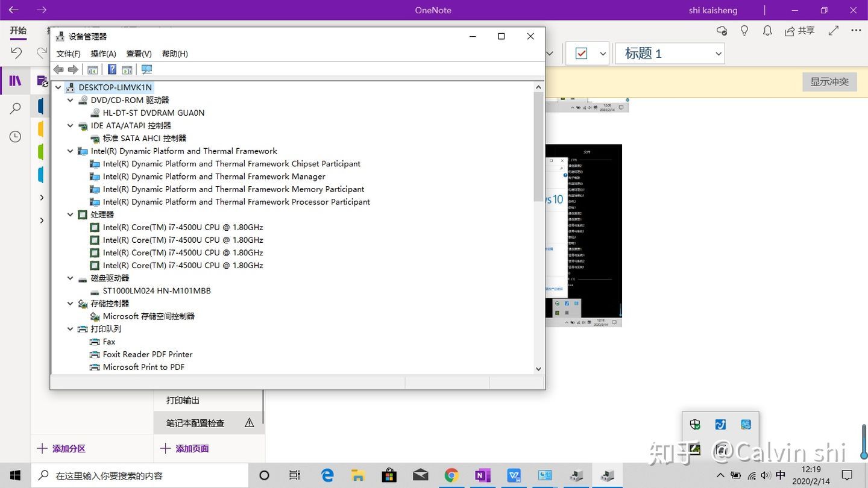This screenshot has width=868, height=488.
Task: Launch Microsoft Store from the taskbar
Action: 389,475
